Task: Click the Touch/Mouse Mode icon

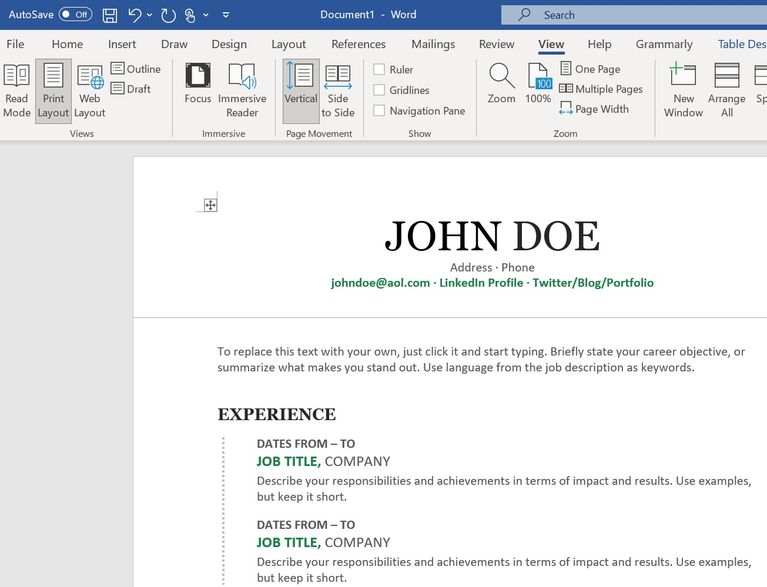Action: (190, 15)
